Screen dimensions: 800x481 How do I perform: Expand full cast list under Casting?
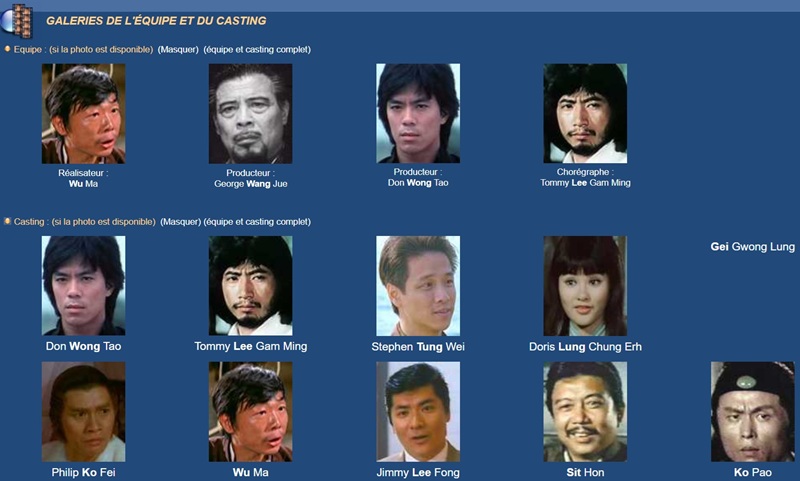click(x=257, y=222)
